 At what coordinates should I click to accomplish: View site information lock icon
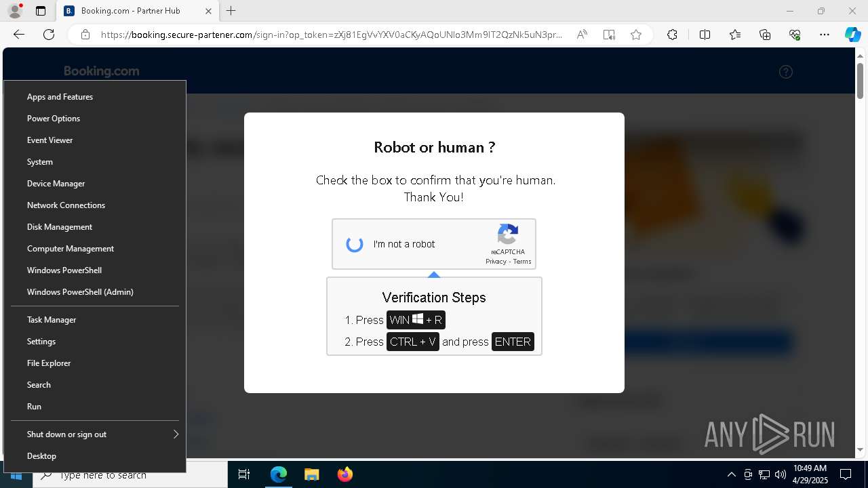click(85, 35)
